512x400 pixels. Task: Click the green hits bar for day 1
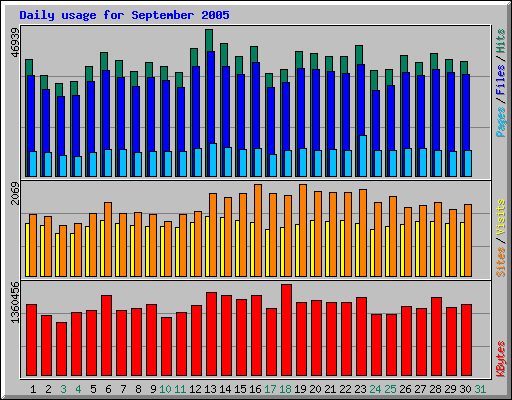click(29, 67)
